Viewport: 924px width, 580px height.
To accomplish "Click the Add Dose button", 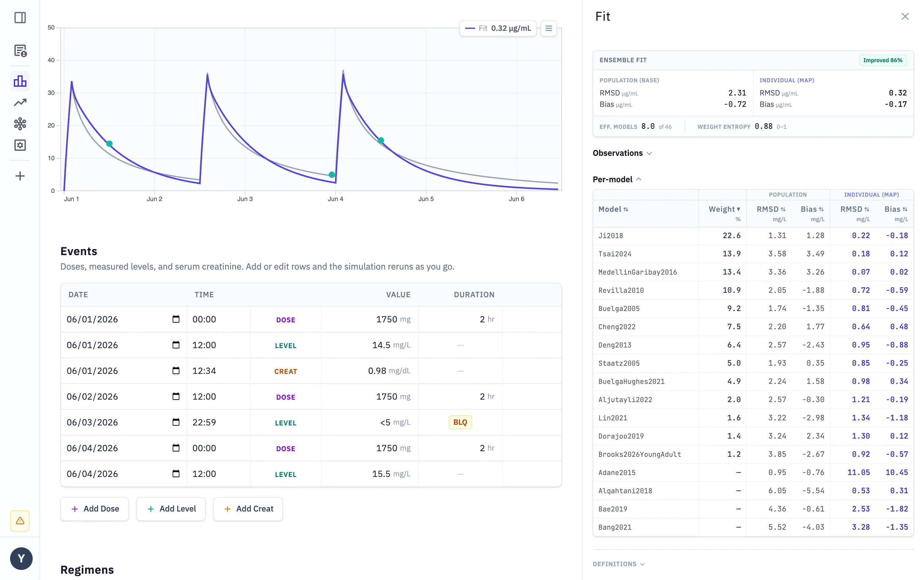I will pyautogui.click(x=94, y=509).
